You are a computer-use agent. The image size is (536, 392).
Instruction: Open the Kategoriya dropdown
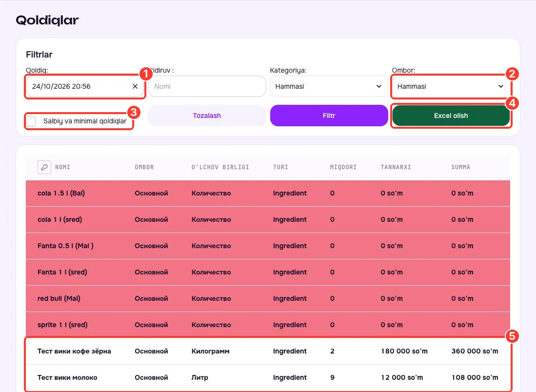329,86
